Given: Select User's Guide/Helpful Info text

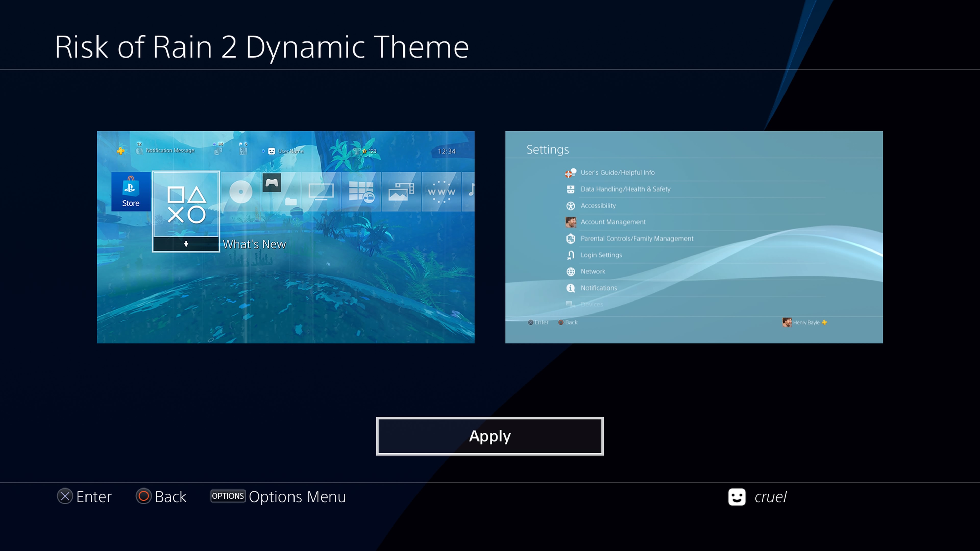Looking at the screenshot, I should pos(617,173).
